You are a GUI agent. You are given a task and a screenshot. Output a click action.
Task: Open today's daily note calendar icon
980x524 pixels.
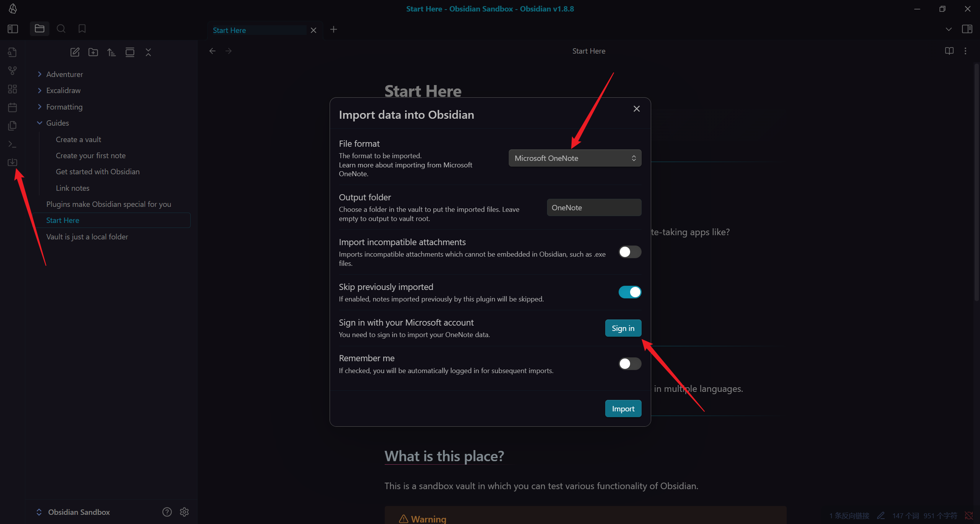click(12, 107)
